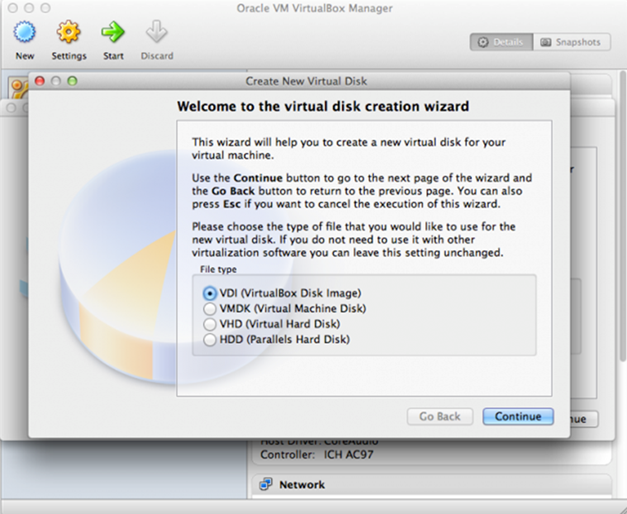Click the green Start arrow icon

(x=113, y=32)
